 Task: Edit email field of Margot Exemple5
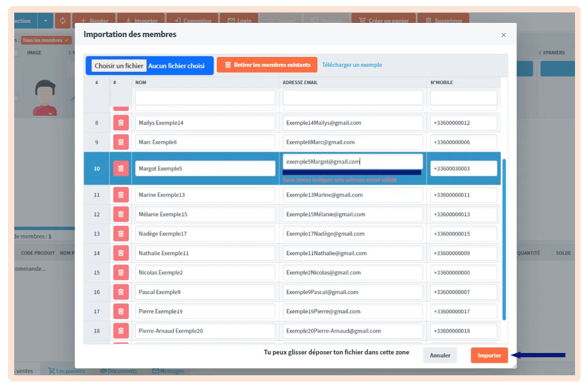click(353, 162)
